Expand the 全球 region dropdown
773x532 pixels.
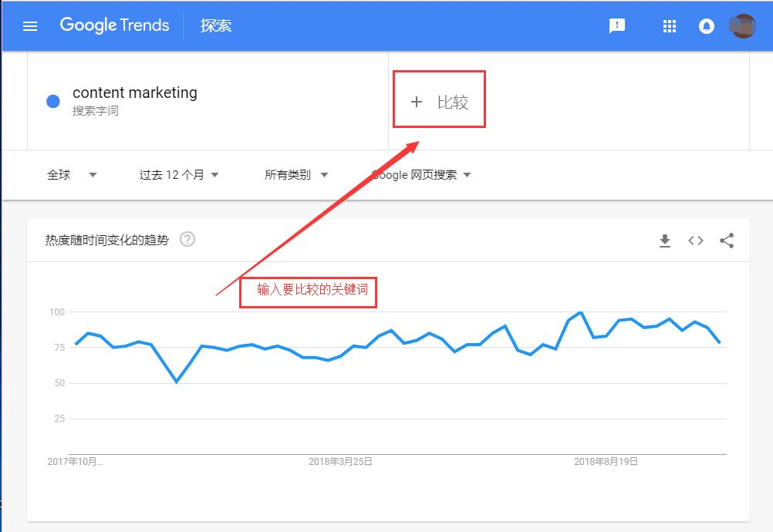(71, 175)
